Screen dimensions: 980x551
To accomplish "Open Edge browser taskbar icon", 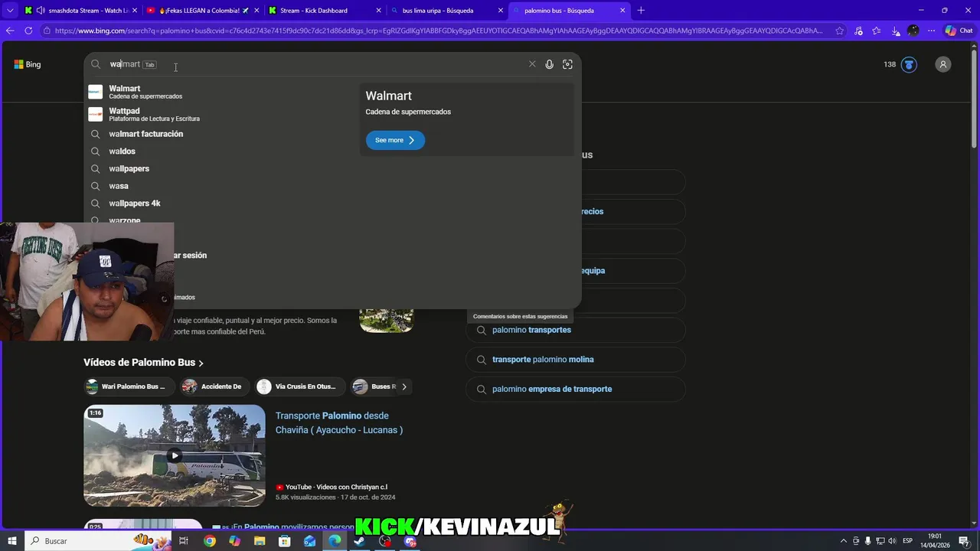I will [335, 541].
